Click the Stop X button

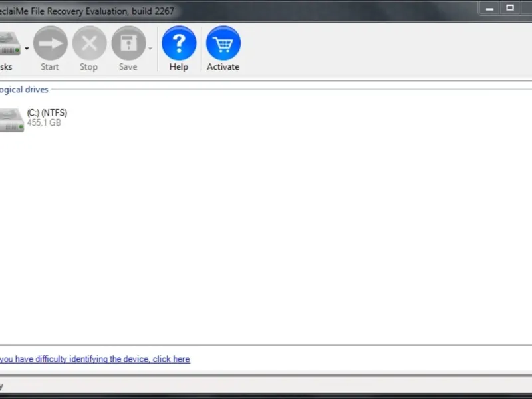(89, 43)
